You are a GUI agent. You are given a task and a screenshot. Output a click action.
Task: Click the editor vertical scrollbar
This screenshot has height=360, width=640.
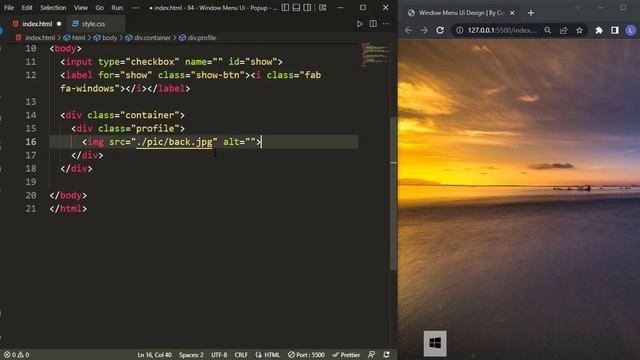click(393, 194)
